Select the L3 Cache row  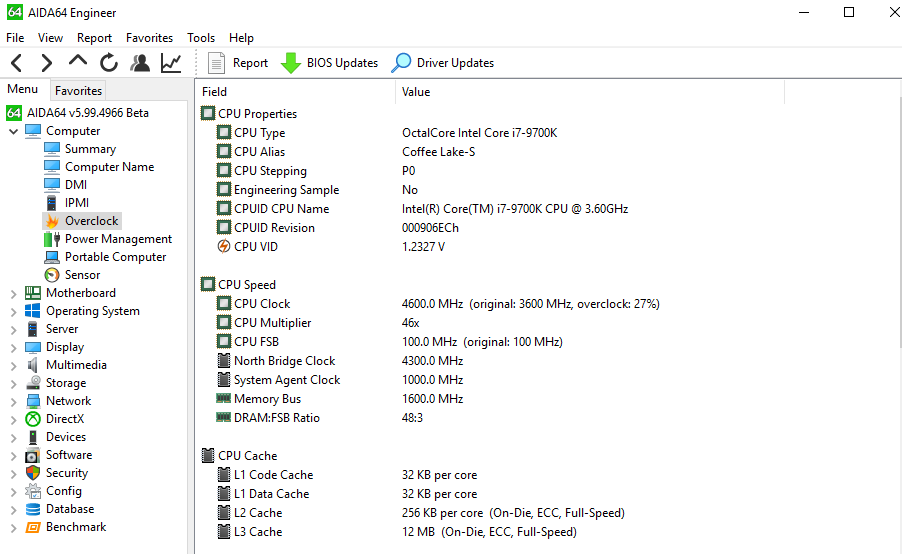click(x=397, y=532)
